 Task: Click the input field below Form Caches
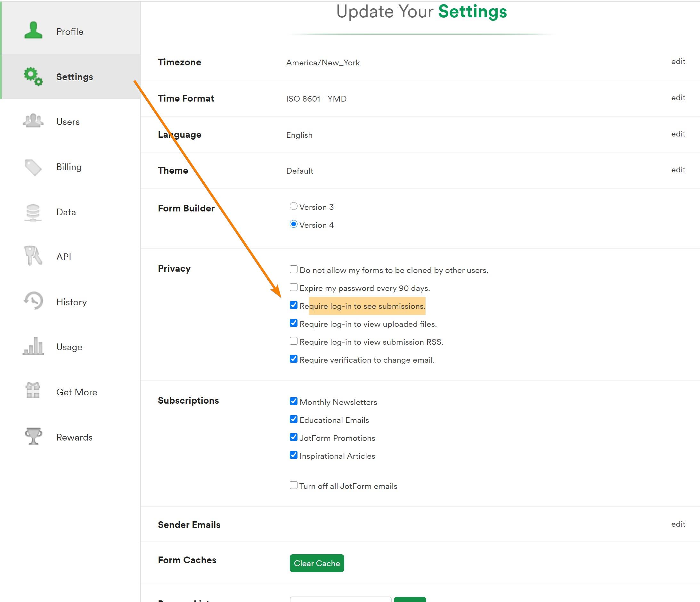[x=340, y=599]
